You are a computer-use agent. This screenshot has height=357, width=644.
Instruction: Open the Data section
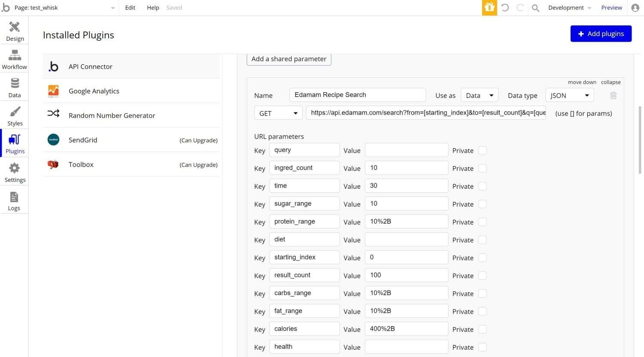(15, 88)
